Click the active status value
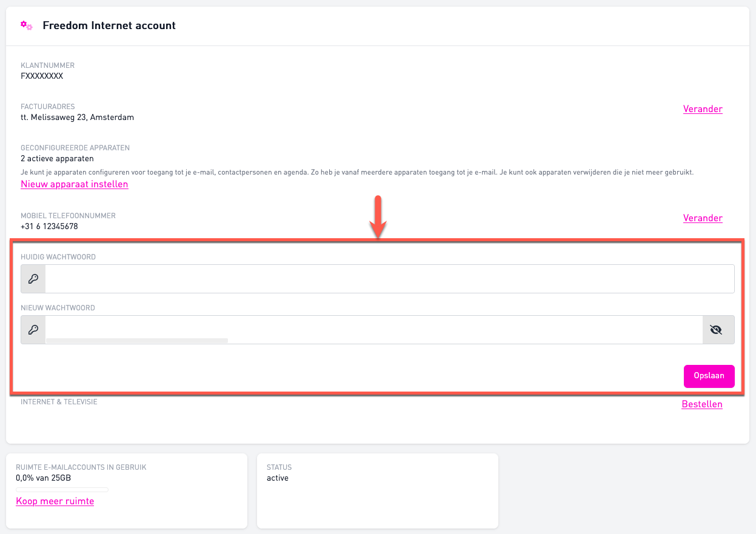Image resolution: width=756 pixels, height=534 pixels. [x=278, y=478]
